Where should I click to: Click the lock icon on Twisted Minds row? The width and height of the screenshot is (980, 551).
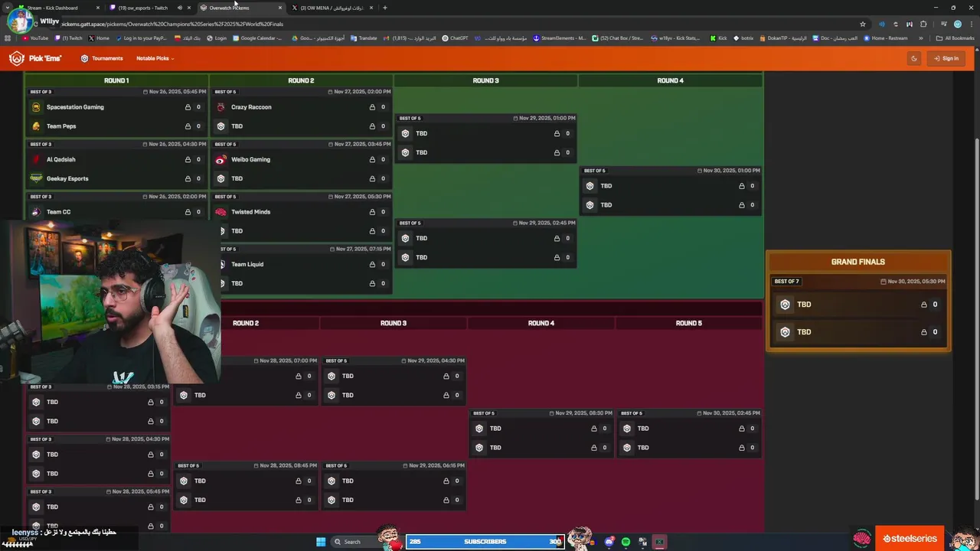tap(372, 212)
